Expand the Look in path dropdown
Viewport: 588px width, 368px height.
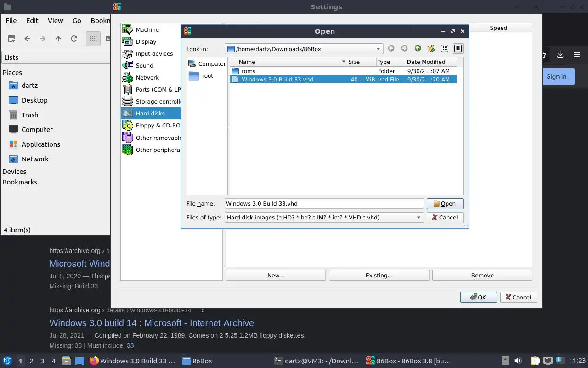coord(378,49)
